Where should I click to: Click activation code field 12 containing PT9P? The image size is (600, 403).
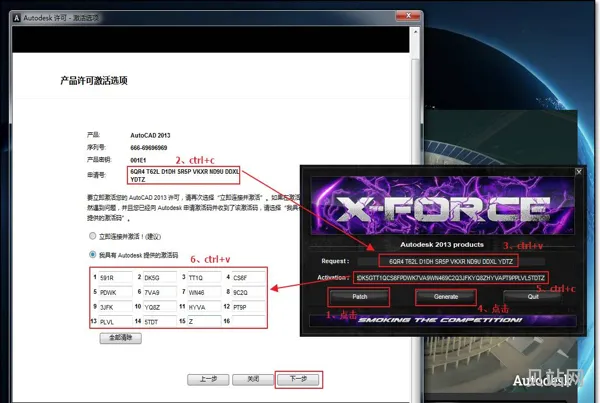[x=249, y=307]
